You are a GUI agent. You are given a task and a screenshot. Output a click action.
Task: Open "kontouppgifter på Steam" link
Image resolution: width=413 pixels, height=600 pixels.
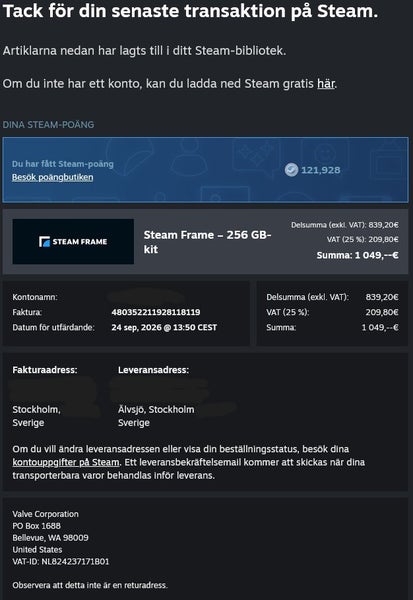pyautogui.click(x=66, y=462)
